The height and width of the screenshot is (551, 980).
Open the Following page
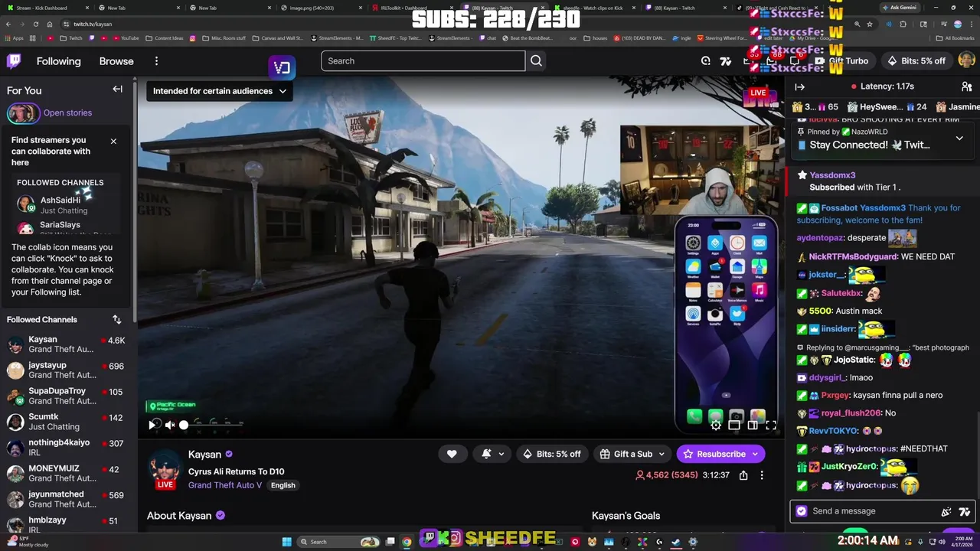58,61
